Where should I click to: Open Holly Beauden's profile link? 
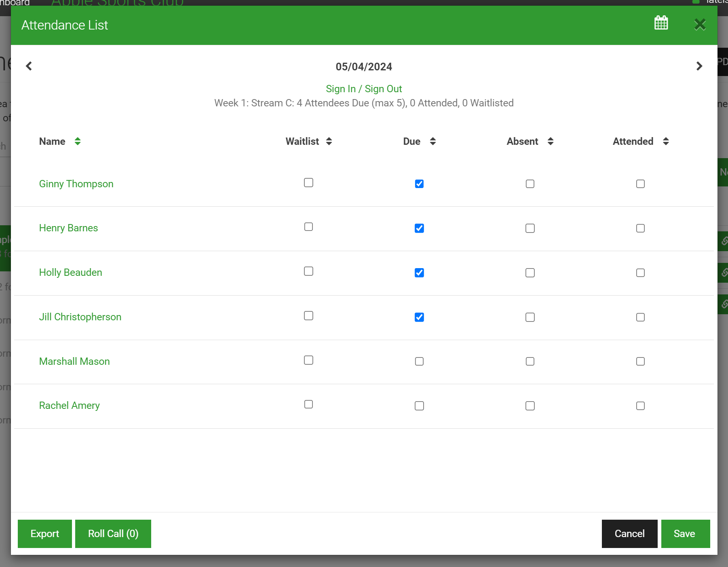pos(70,273)
